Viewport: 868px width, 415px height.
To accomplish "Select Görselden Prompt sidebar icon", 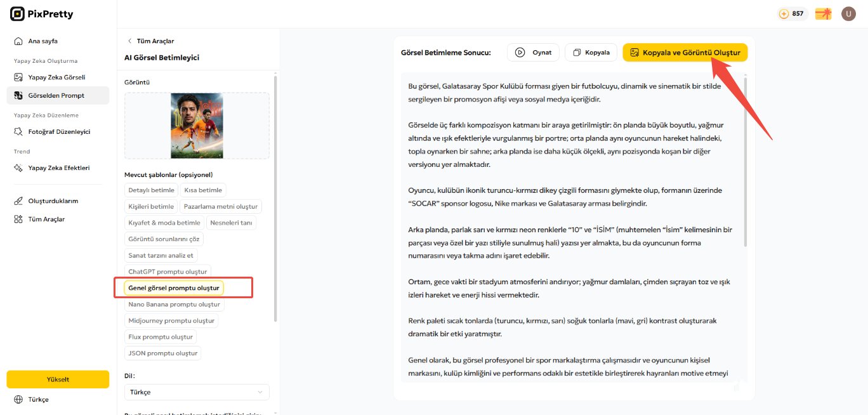I will click(x=18, y=96).
